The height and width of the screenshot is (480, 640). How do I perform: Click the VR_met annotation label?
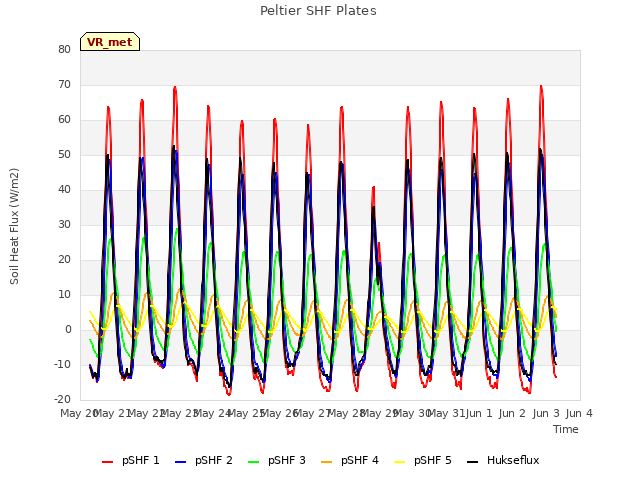click(110, 42)
